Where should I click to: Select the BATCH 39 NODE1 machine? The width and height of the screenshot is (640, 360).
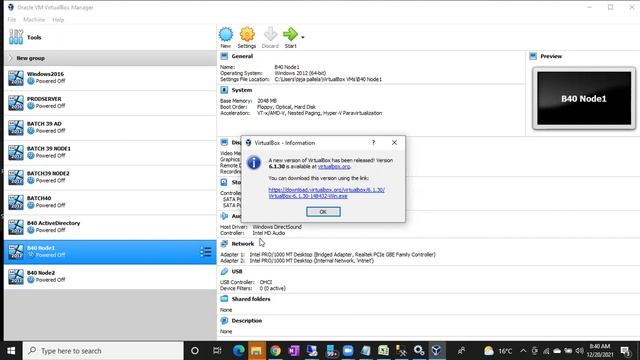point(110,152)
